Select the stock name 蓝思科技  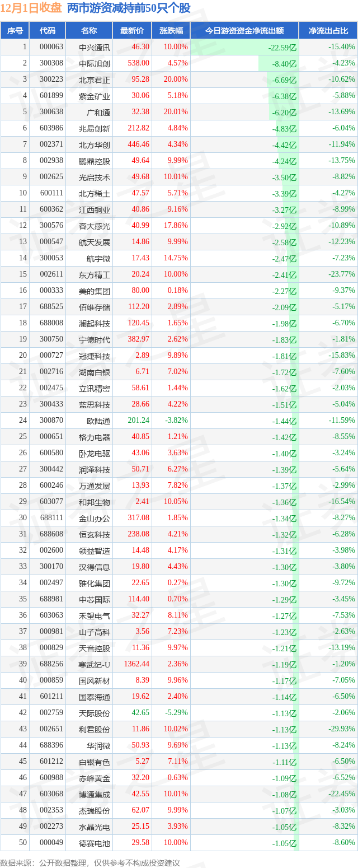pyautogui.click(x=95, y=404)
